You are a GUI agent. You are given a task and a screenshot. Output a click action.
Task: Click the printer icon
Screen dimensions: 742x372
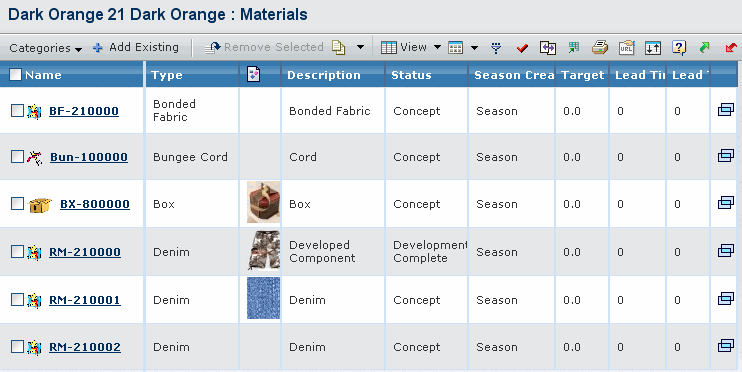[x=600, y=47]
